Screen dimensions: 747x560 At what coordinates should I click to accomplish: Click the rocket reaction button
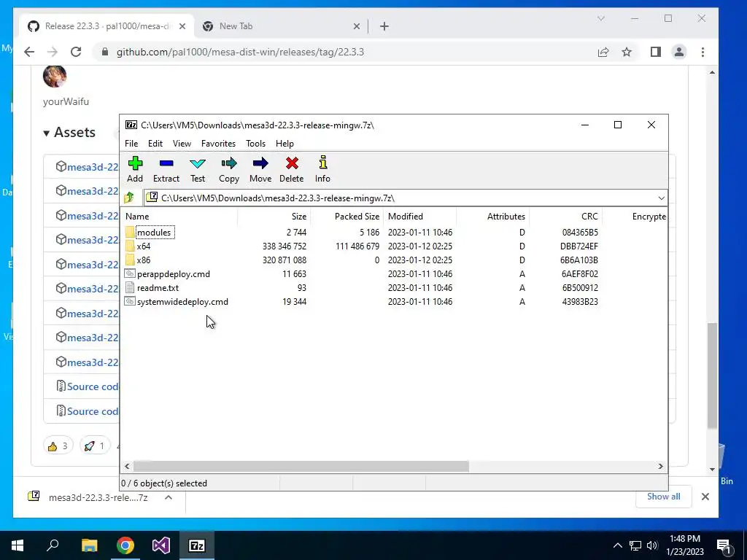coord(94,446)
